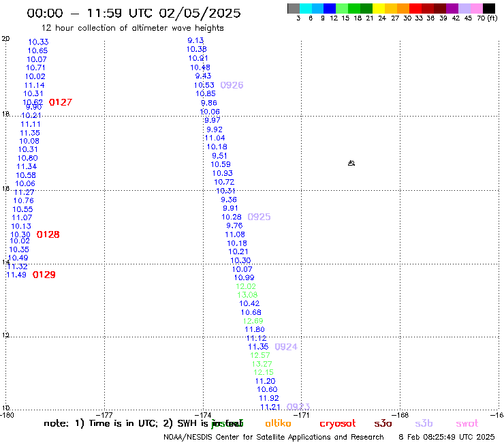Click wave height value 10.33
Image resolution: width=504 pixels, height=443 pixels.
point(39,42)
